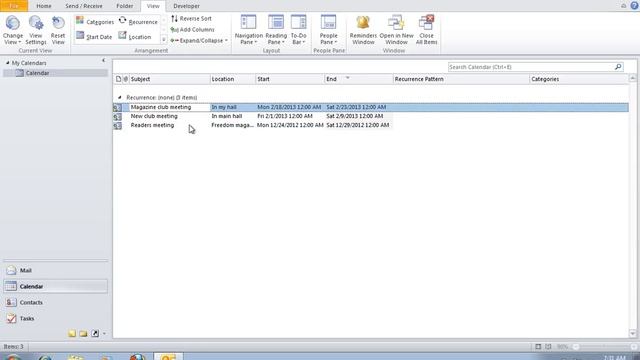Viewport: 640px width, 360px height.
Task: Select Calendar in the folder tree
Action: (55, 73)
